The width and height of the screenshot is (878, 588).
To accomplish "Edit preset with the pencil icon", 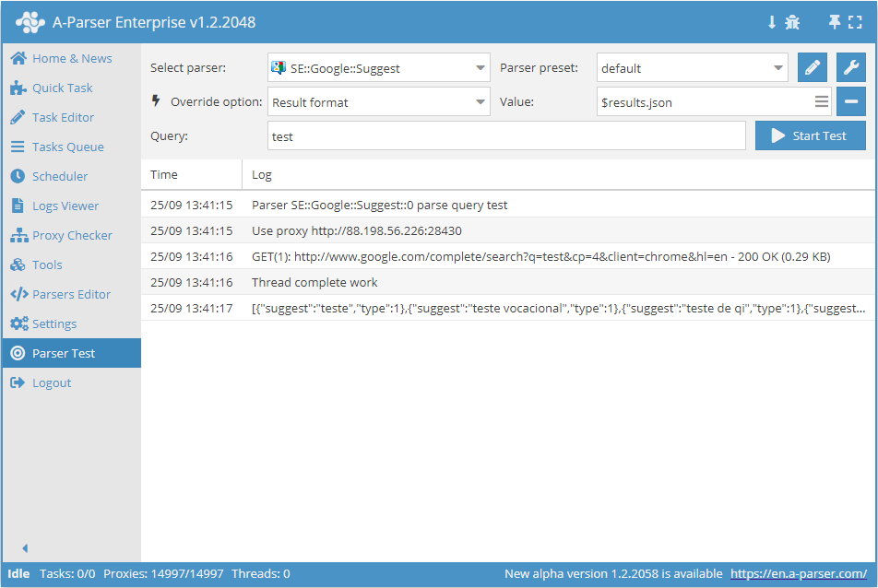I will point(813,68).
